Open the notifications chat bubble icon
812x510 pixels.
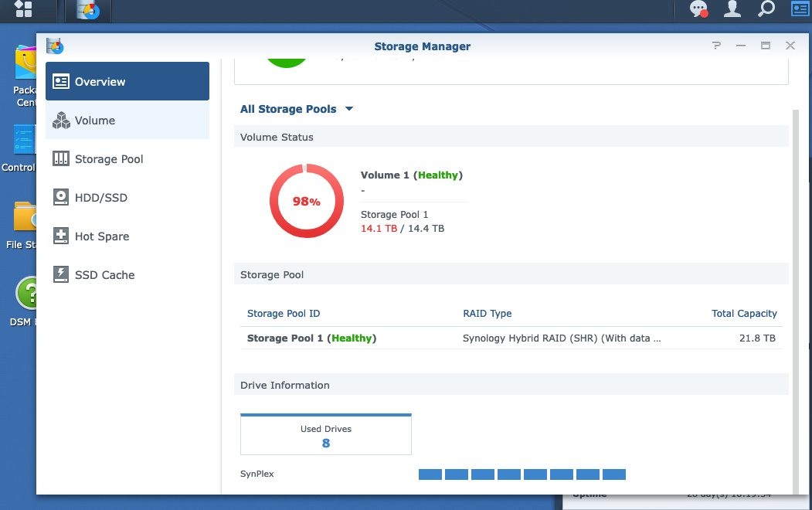pos(698,10)
